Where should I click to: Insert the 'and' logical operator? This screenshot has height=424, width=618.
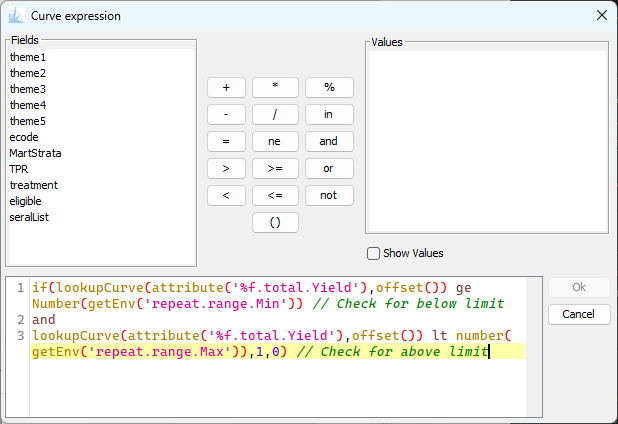tap(329, 141)
